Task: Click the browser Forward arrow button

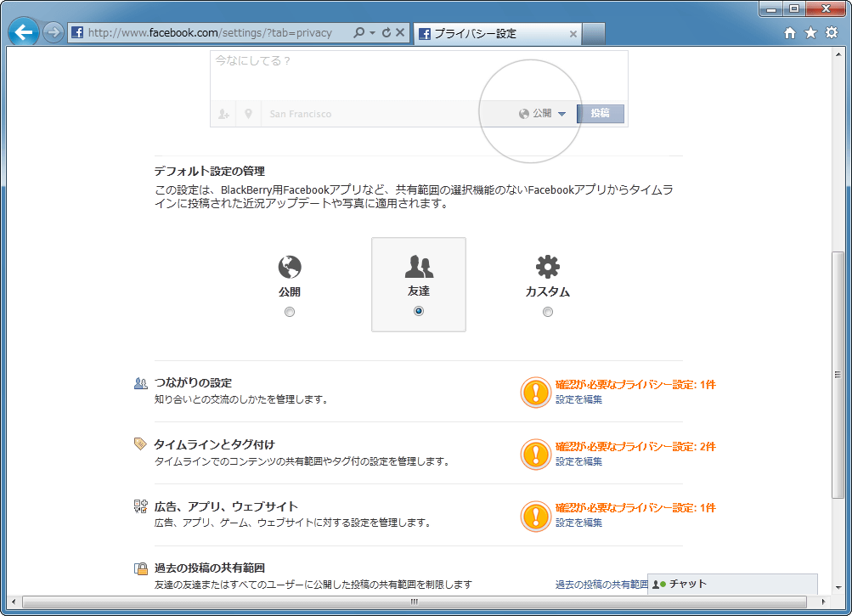Action: pyautogui.click(x=53, y=32)
